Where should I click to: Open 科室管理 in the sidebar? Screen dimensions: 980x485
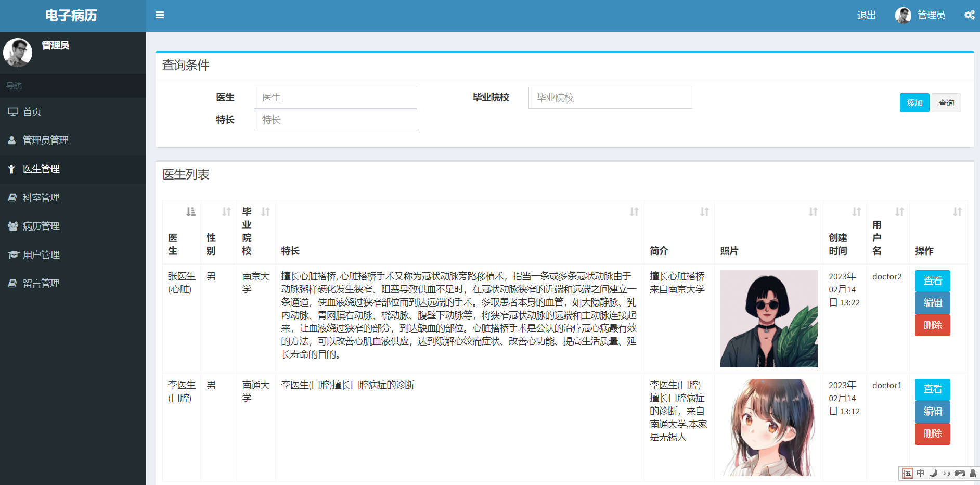click(73, 198)
